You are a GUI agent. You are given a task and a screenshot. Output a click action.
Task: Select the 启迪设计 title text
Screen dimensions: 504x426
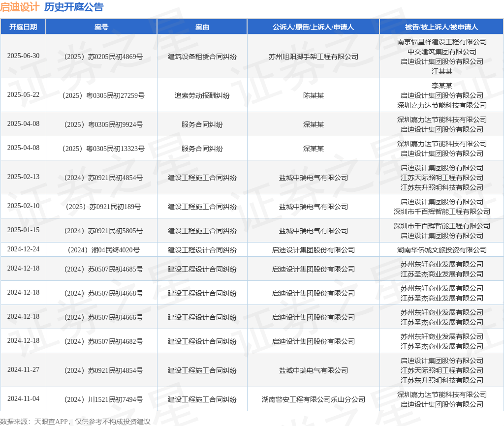(x=20, y=7)
